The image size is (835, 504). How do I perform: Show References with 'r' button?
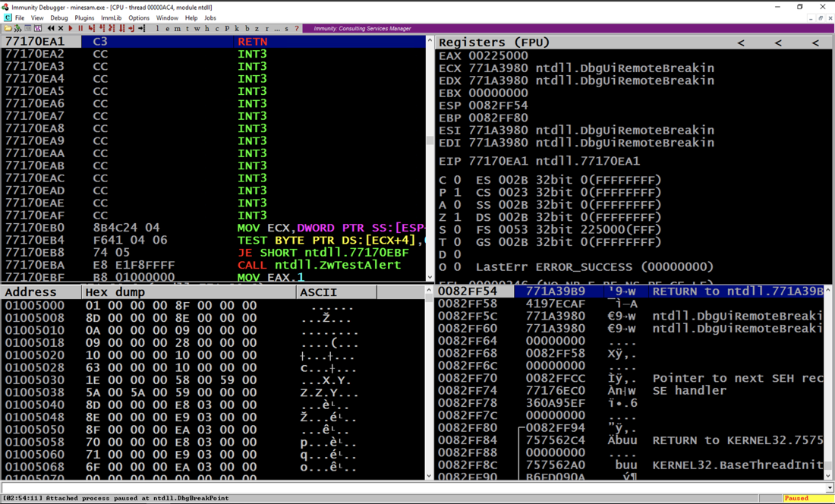[266, 28]
